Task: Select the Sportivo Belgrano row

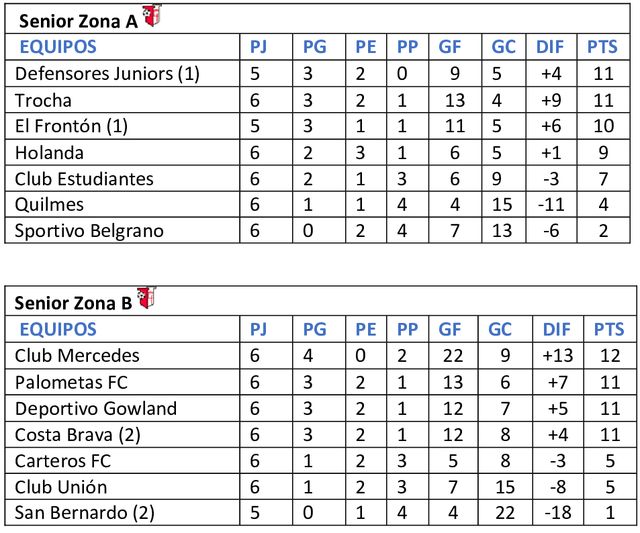Action: (89, 231)
